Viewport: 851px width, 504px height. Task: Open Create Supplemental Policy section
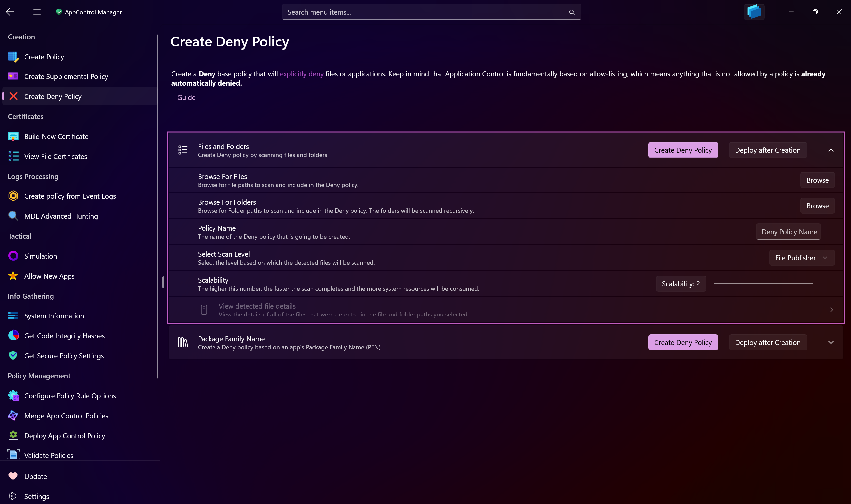[66, 76]
